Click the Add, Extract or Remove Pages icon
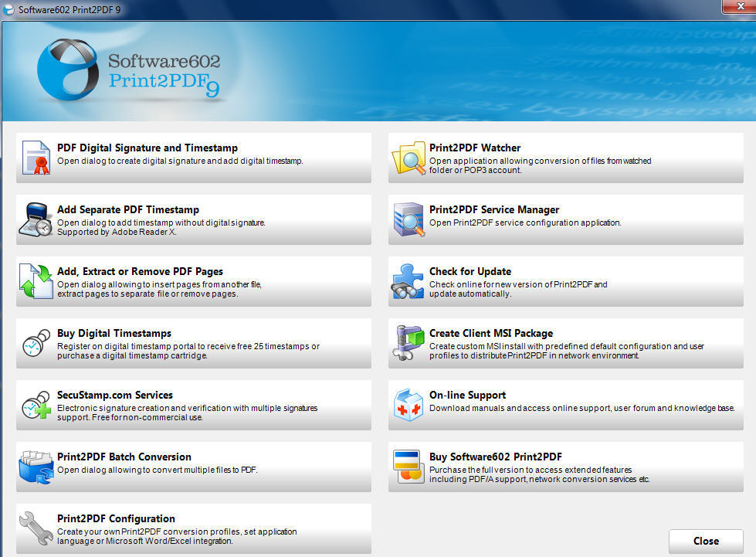The height and width of the screenshot is (557, 756). (x=36, y=281)
